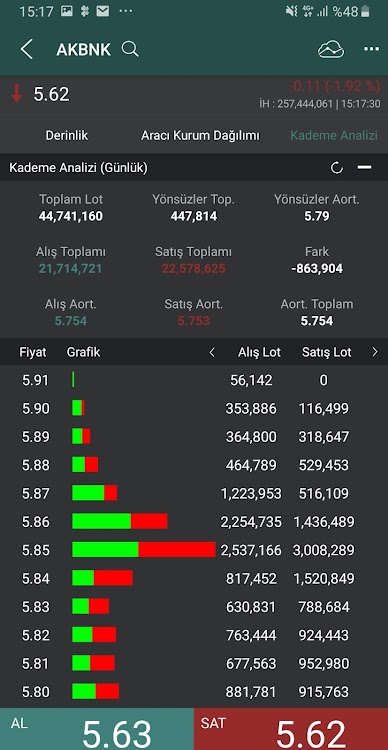Image resolution: width=388 pixels, height=750 pixels.
Task: Tap the cloud chart icon in header
Action: (331, 49)
